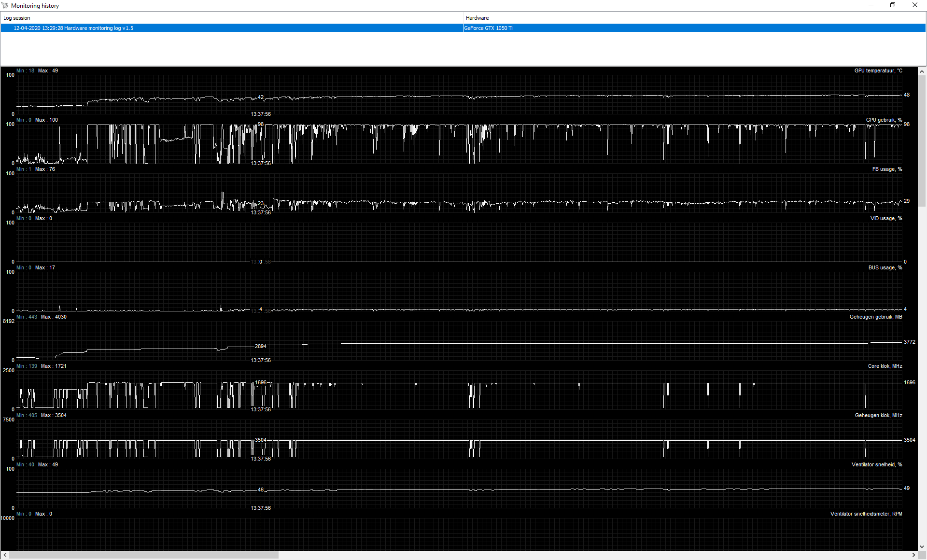The image size is (927, 560).
Task: Click the left arrow of horizontal scrollbar
Action: pyautogui.click(x=5, y=555)
